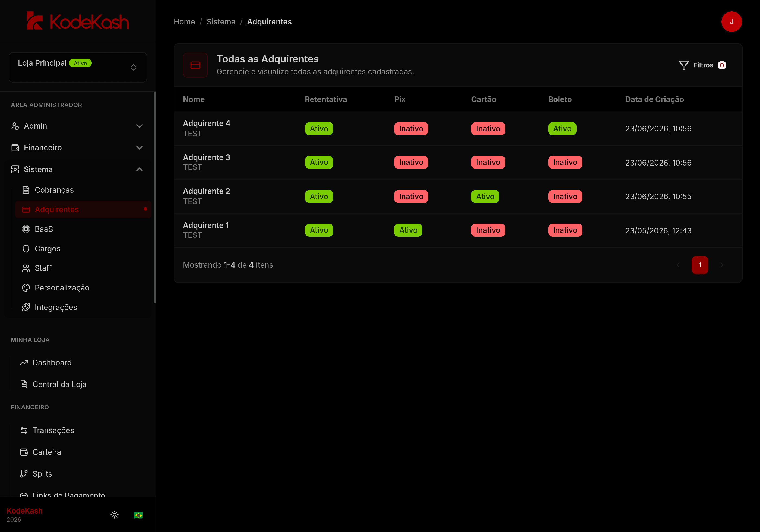Click the BaaS chip icon
The width and height of the screenshot is (760, 532).
pyautogui.click(x=26, y=229)
